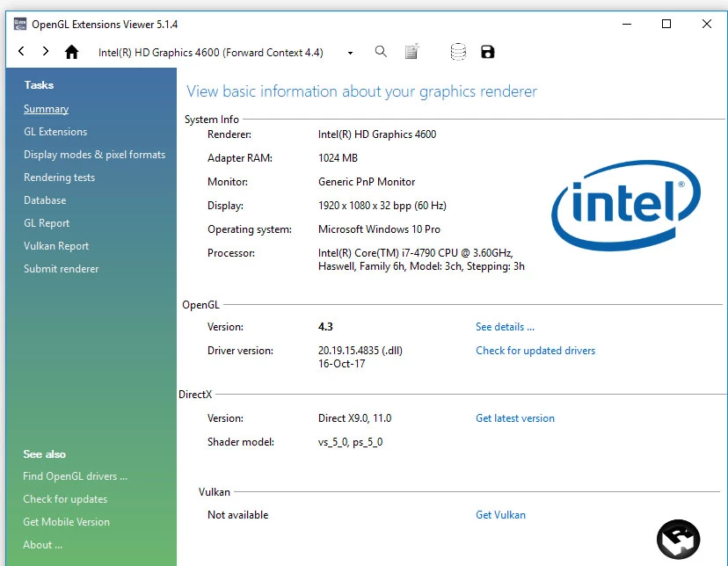Screen dimensions: 728x566
Task: Follow Find OpenGL drivers link
Action: [75, 476]
